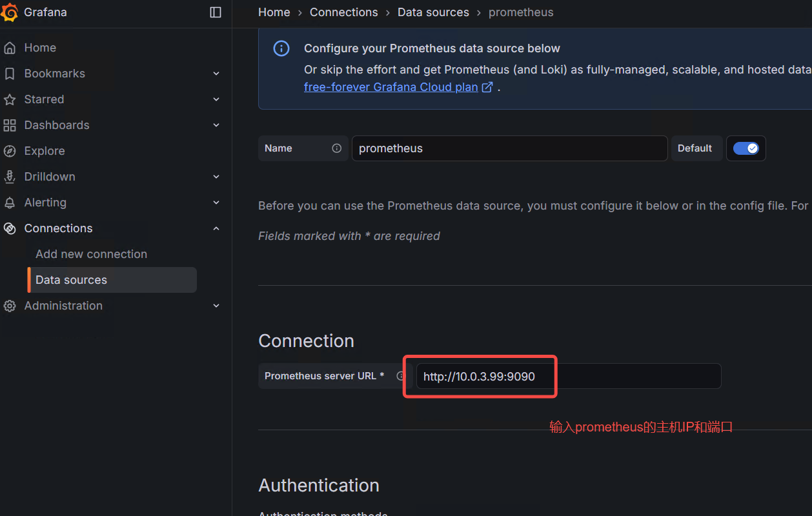Click the Connections plug icon
Viewport: 812px width, 516px height.
pyautogui.click(x=10, y=228)
